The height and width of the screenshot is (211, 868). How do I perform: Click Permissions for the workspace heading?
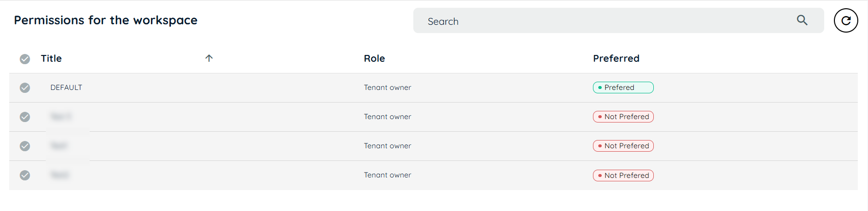(x=106, y=20)
